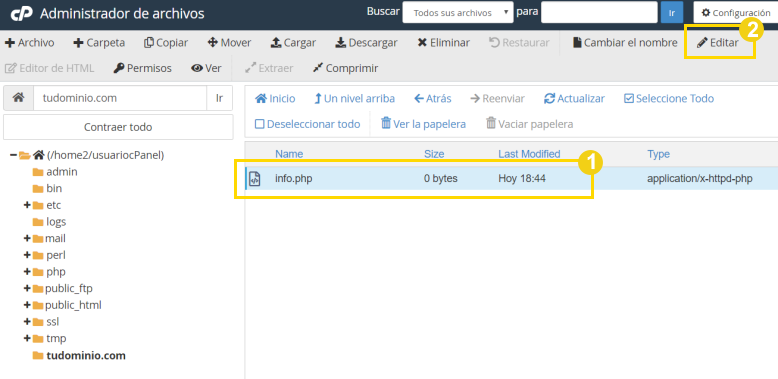Click the etc folder label
Viewport: 778px width, 379px height.
pos(54,205)
